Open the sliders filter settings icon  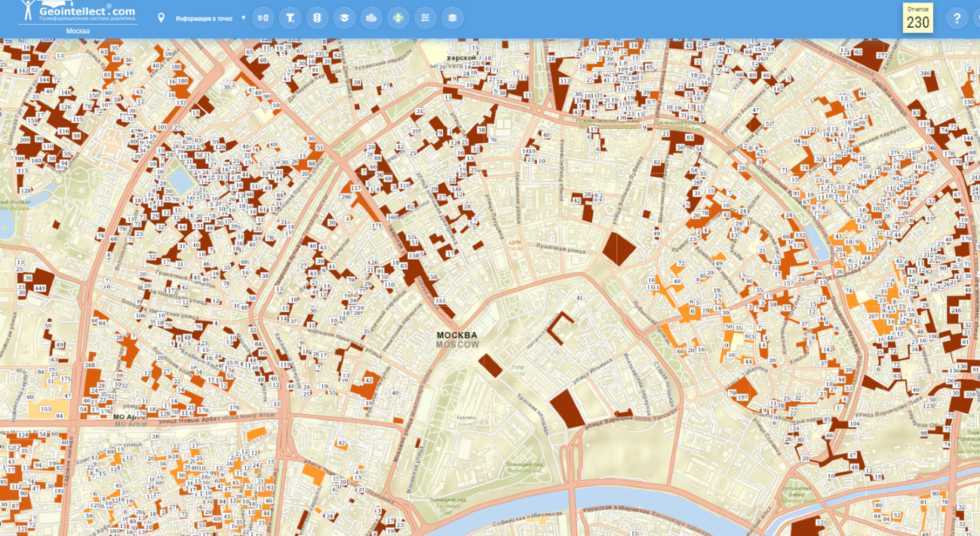pyautogui.click(x=425, y=18)
